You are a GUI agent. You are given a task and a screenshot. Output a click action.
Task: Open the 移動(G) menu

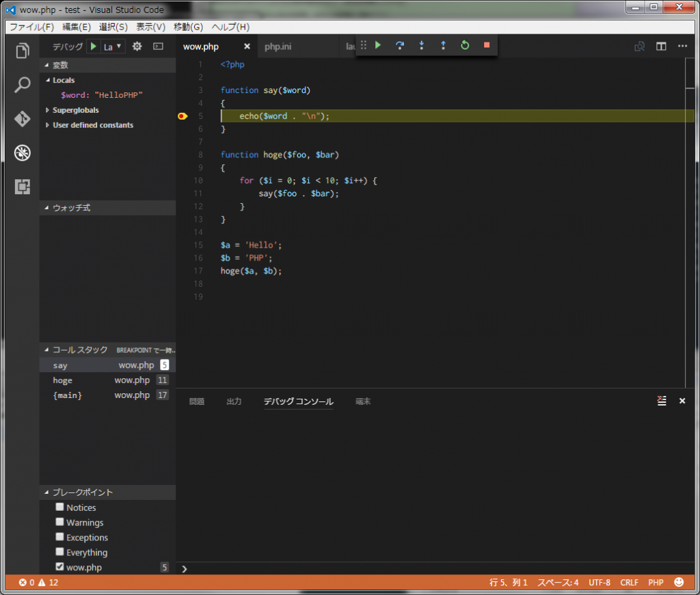(188, 27)
